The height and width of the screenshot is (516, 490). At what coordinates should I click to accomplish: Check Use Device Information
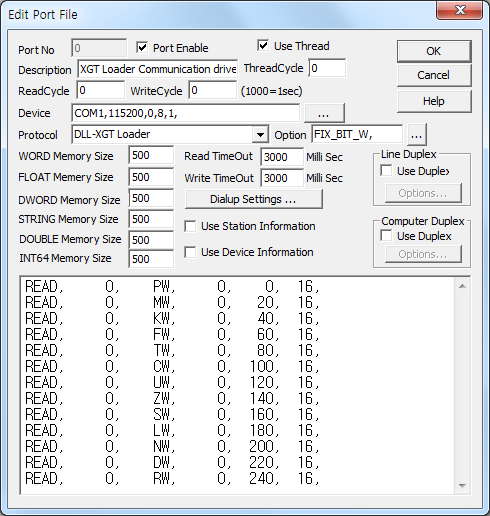pyautogui.click(x=190, y=252)
